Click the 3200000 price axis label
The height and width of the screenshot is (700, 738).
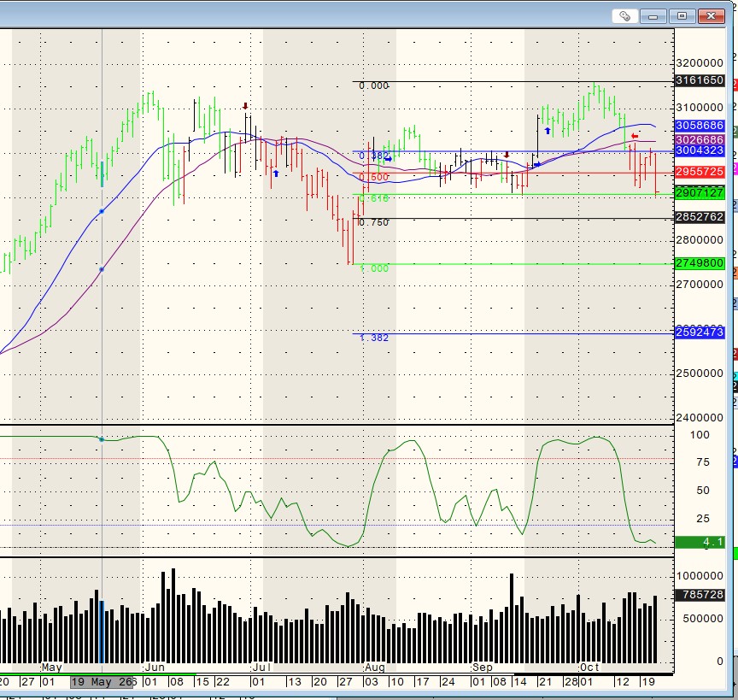700,63
